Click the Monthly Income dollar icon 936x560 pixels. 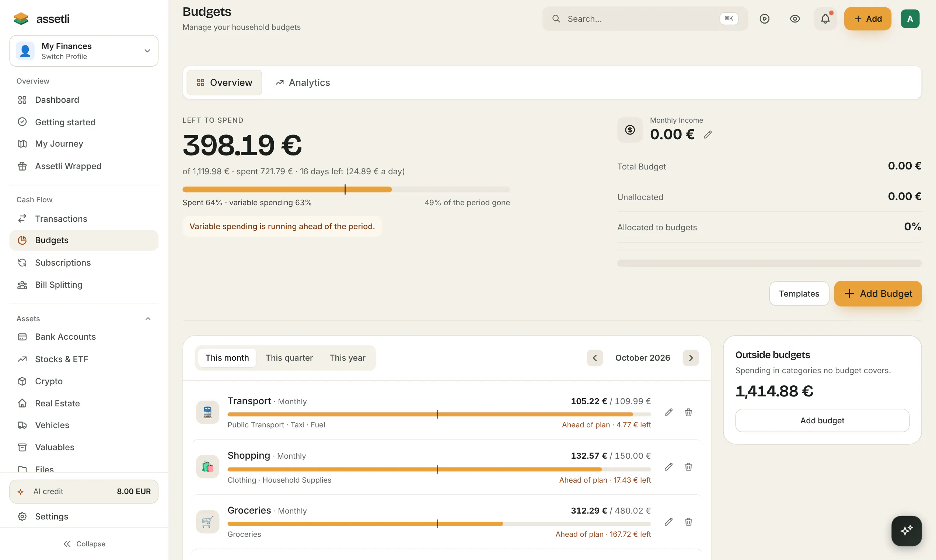(630, 130)
